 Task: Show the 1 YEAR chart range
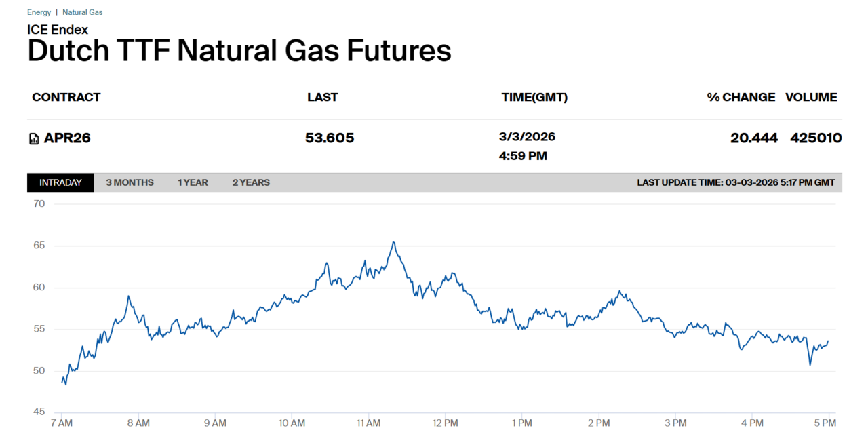coord(193,182)
